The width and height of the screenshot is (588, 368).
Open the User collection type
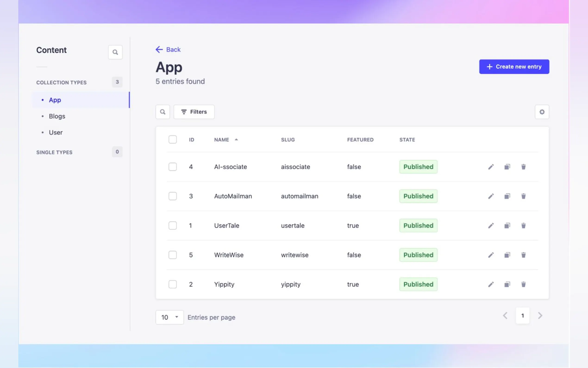click(x=56, y=132)
